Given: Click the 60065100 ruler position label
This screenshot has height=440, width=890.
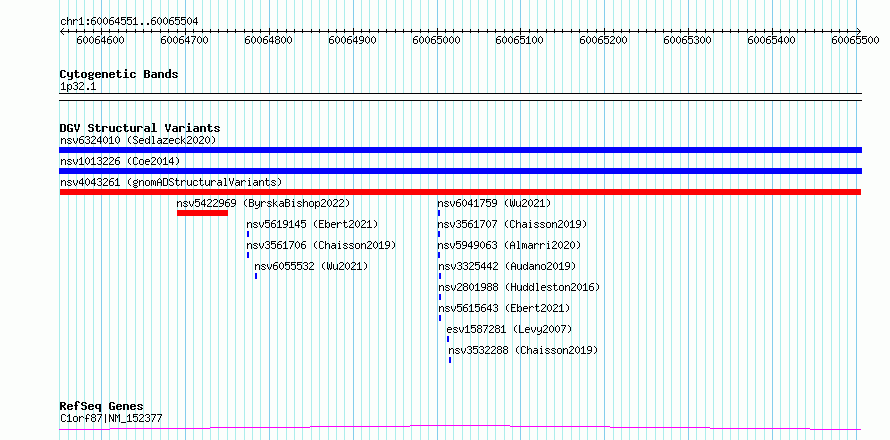Looking at the screenshot, I should click(520, 40).
